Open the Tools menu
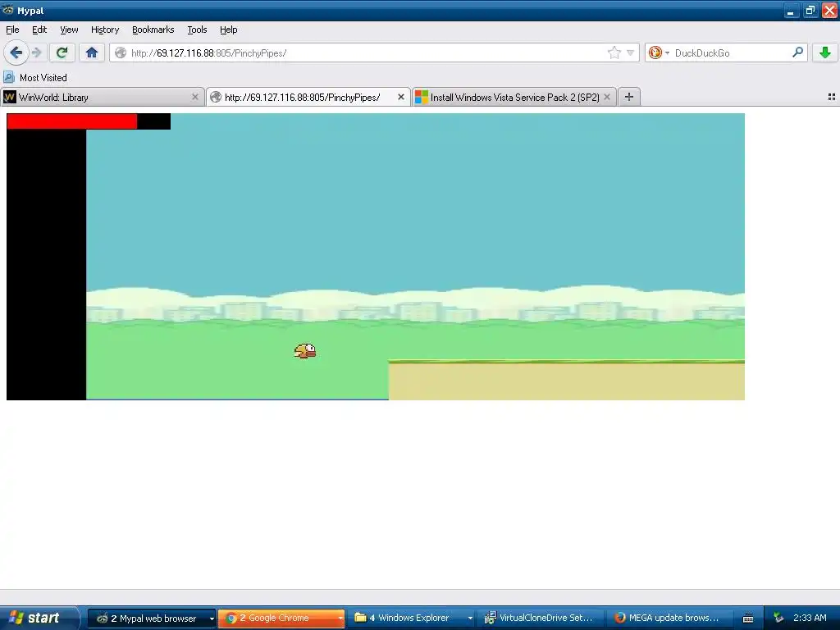 (197, 30)
